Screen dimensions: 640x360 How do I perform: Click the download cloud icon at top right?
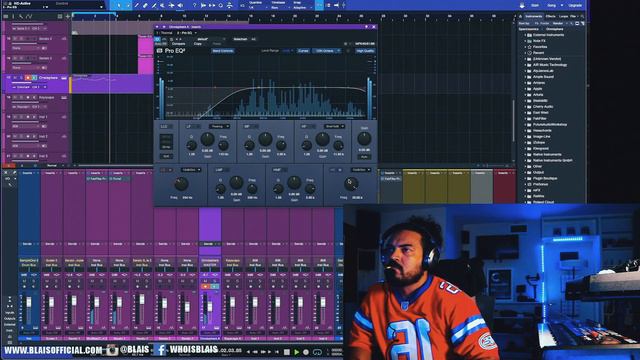pos(522,5)
